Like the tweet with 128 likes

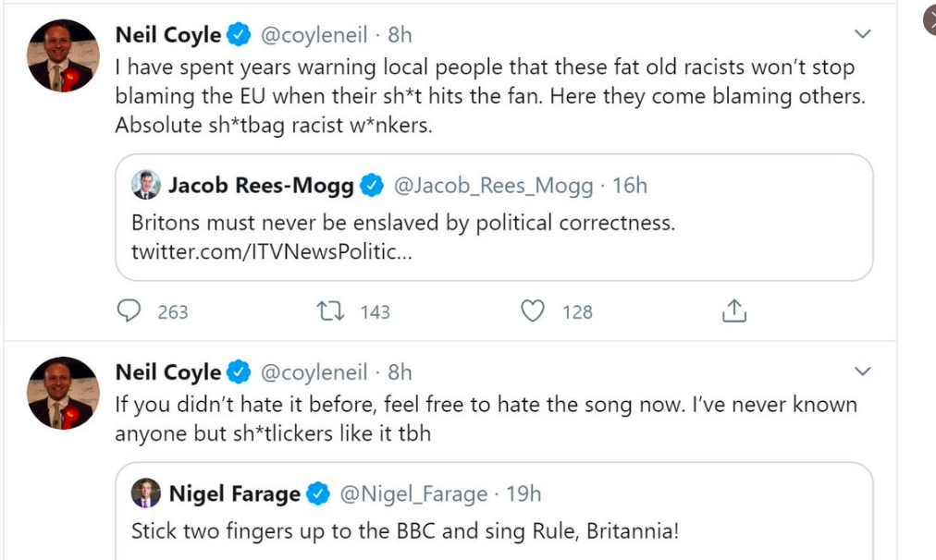pos(533,311)
